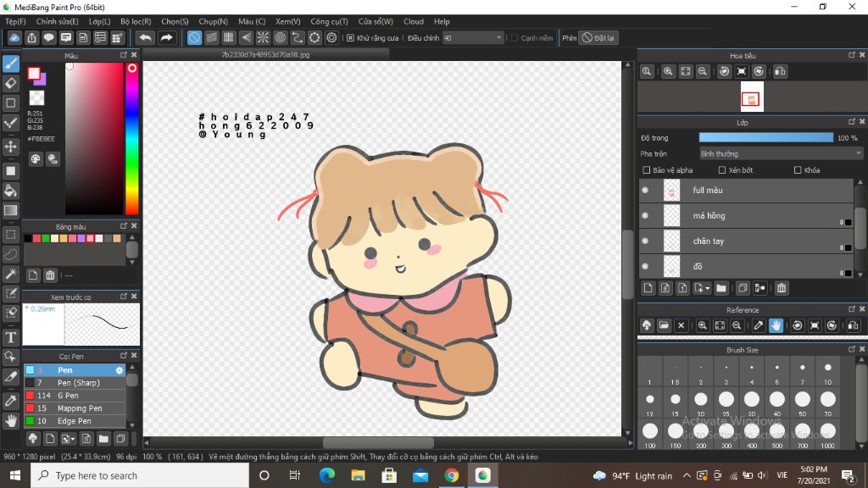Select the Eyedropper tool
The image size is (868, 488).
(11, 401)
